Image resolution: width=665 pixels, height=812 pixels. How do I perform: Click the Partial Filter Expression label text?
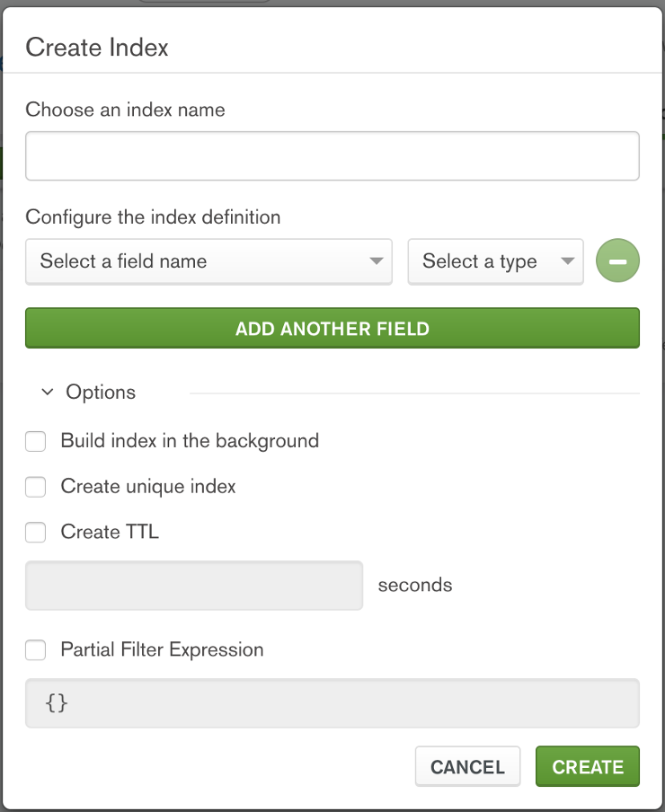coord(162,649)
